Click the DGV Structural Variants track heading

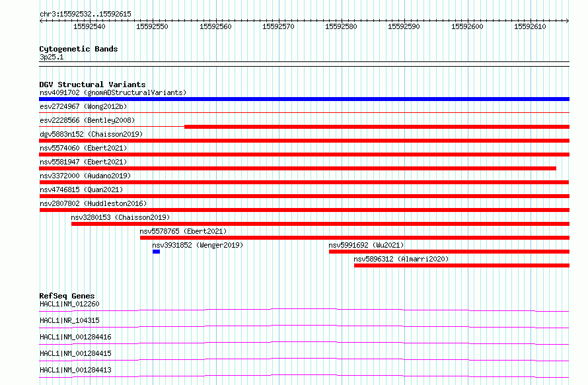click(x=92, y=85)
